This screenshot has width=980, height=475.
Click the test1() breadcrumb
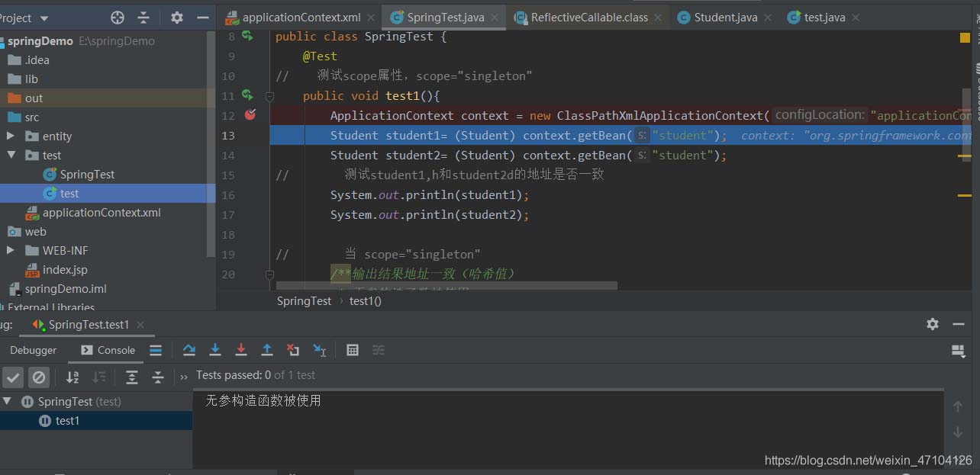pos(365,300)
